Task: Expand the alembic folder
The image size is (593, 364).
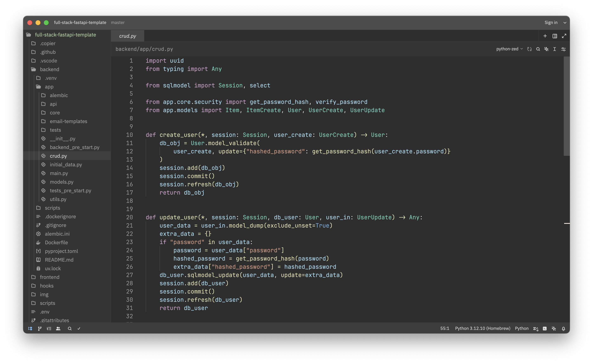Action: [67, 95]
